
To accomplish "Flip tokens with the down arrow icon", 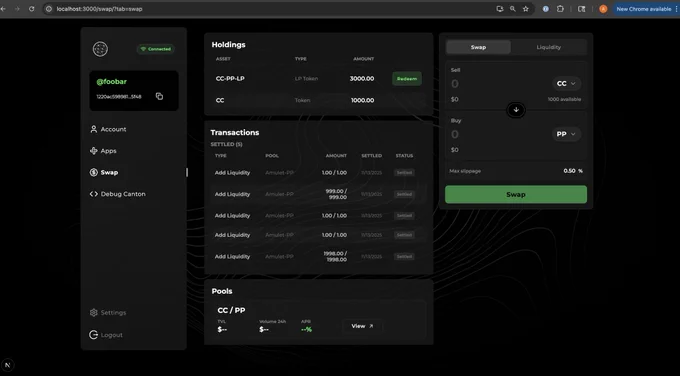I will pyautogui.click(x=516, y=110).
